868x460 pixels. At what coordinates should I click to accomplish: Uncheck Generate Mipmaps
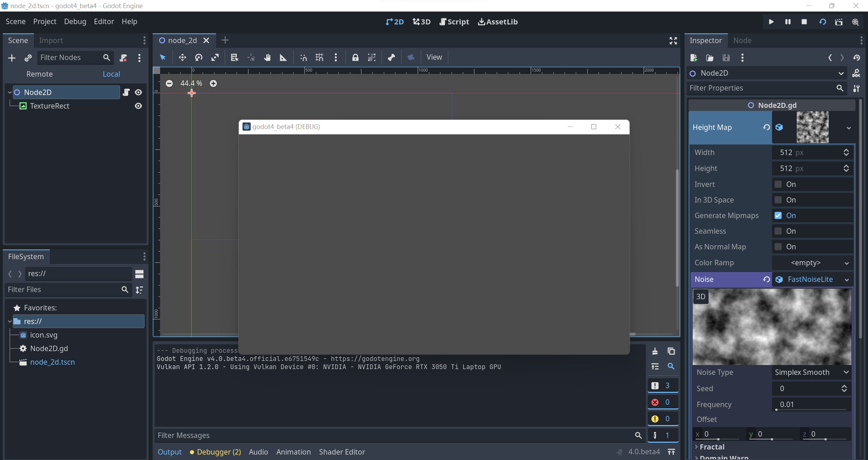point(778,215)
